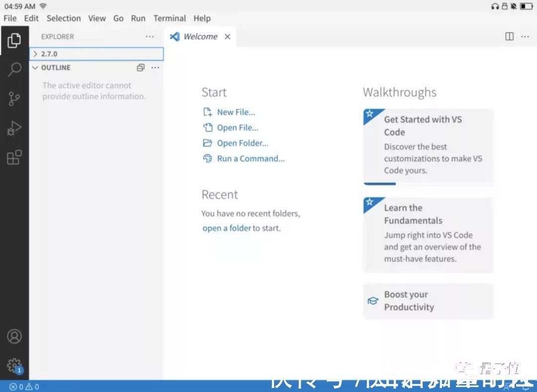Click the Run a Command icon

tap(207, 158)
